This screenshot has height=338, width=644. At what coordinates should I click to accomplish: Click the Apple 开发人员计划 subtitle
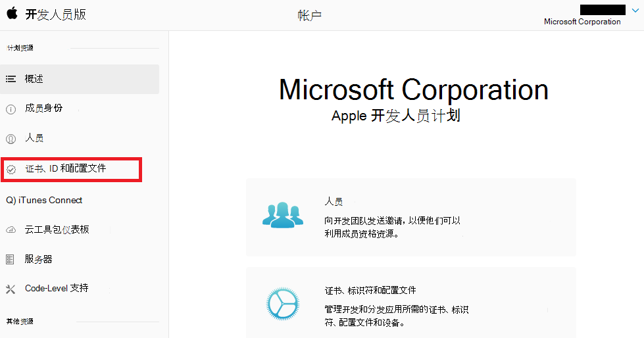[396, 116]
